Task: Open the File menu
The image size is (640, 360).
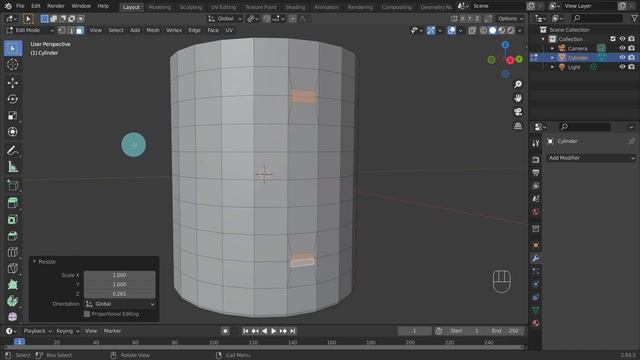Action: tap(20, 6)
